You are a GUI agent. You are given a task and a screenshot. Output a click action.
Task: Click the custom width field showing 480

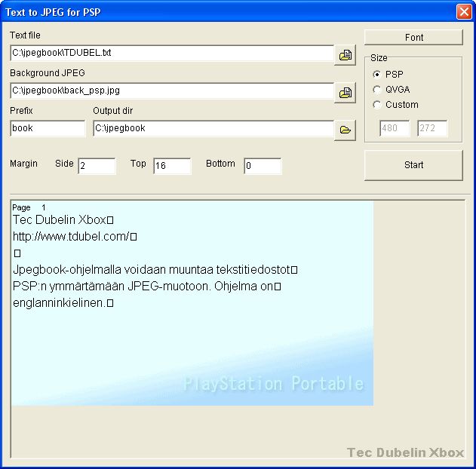(395, 129)
